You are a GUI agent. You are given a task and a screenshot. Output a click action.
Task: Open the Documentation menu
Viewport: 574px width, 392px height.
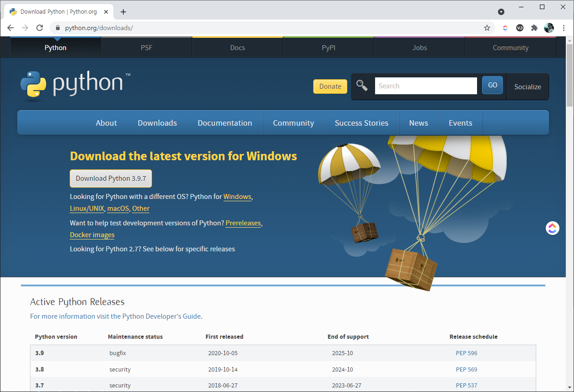225,123
